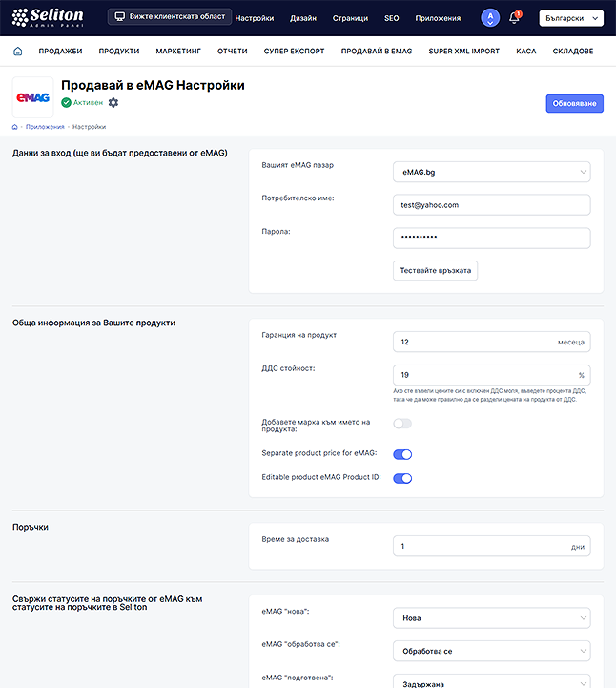
Task: Enable adding brand to product name
Action: tap(402, 424)
